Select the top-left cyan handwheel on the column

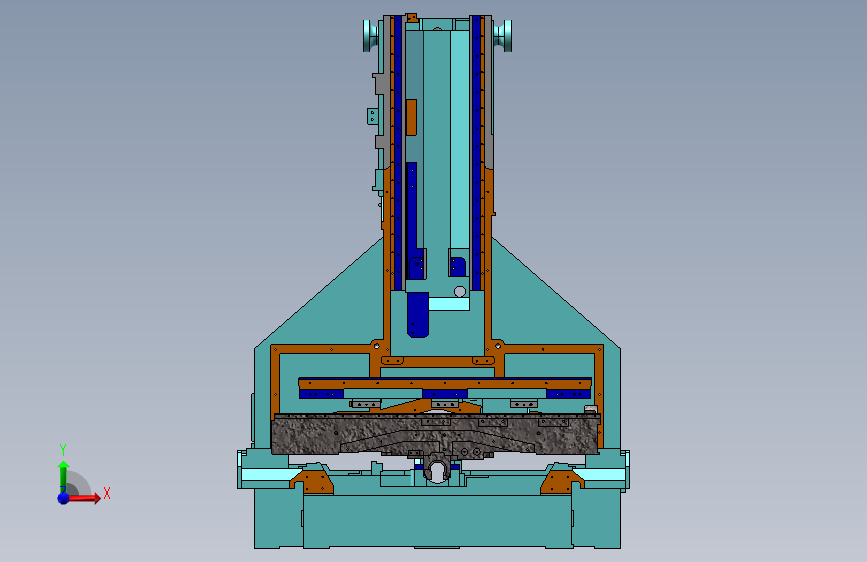tap(370, 36)
